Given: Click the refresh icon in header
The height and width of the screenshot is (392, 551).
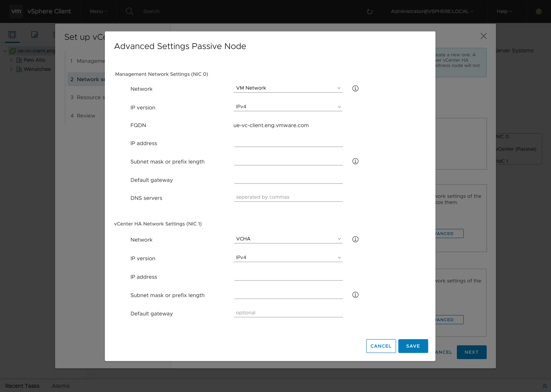Looking at the screenshot, I should coord(369,12).
